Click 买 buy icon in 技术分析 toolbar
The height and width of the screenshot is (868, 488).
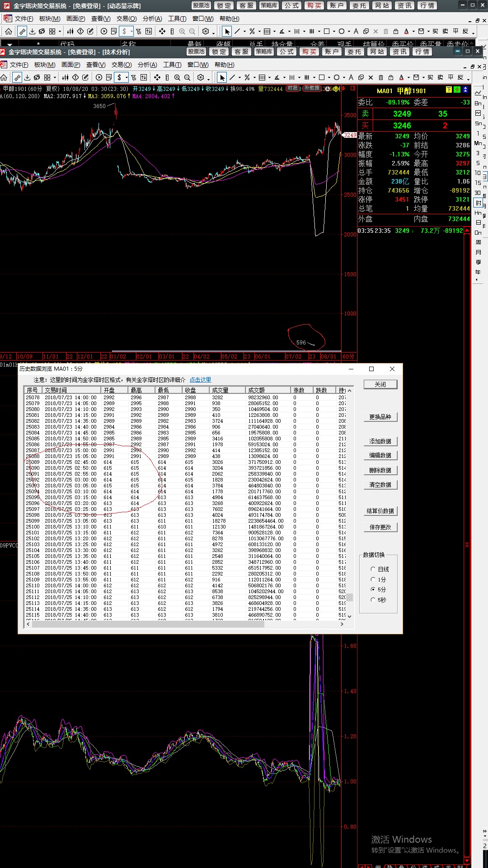pos(430,77)
